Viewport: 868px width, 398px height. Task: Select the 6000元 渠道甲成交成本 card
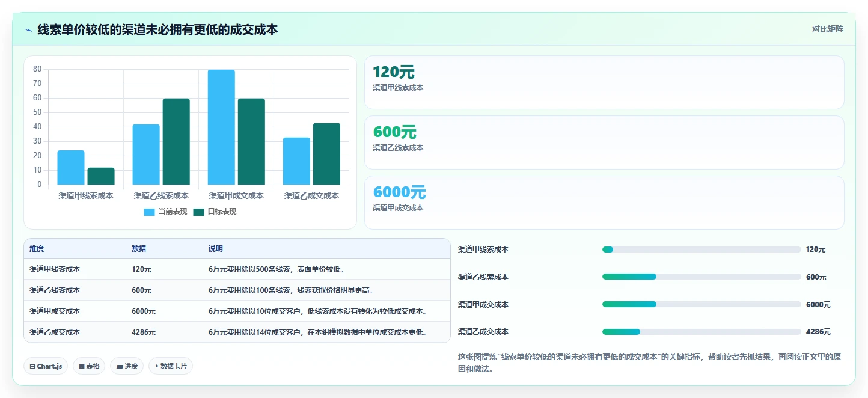[x=604, y=203]
